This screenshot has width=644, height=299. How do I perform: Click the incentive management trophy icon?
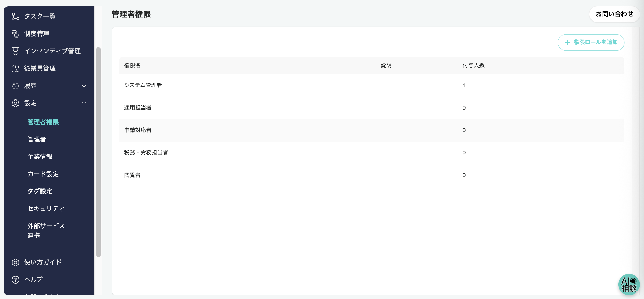click(x=15, y=51)
